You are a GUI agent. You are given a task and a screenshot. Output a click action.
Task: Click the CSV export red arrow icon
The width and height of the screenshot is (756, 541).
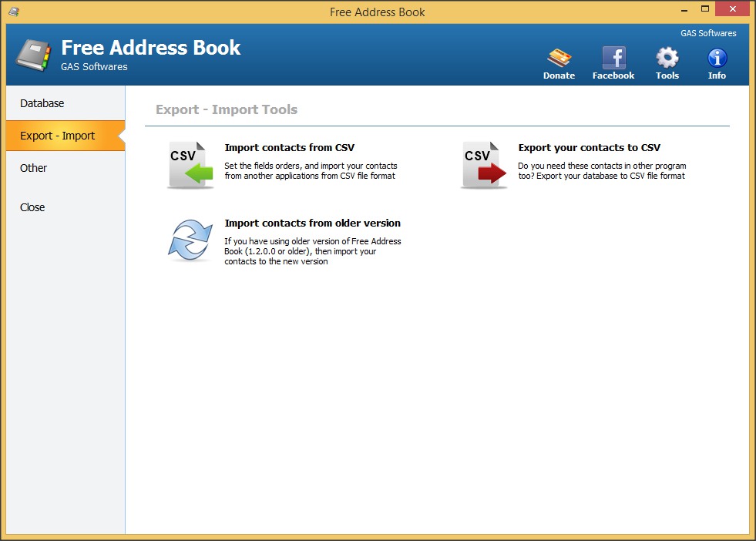[x=484, y=165]
